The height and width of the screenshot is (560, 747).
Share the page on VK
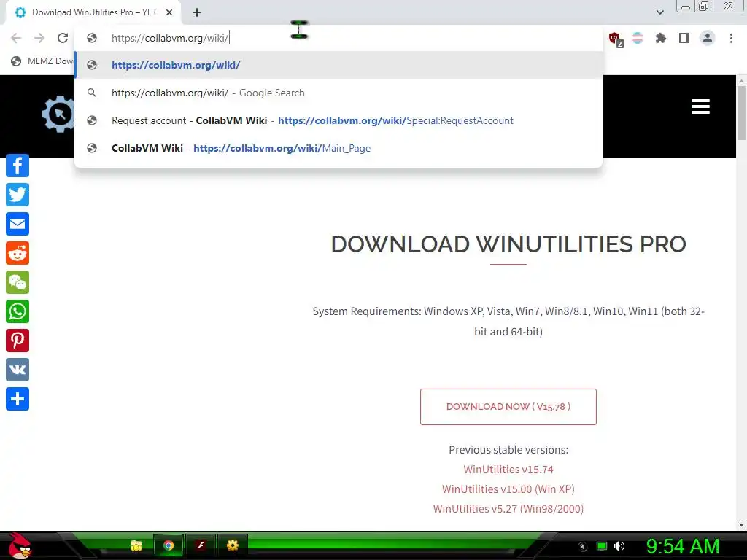tap(18, 370)
